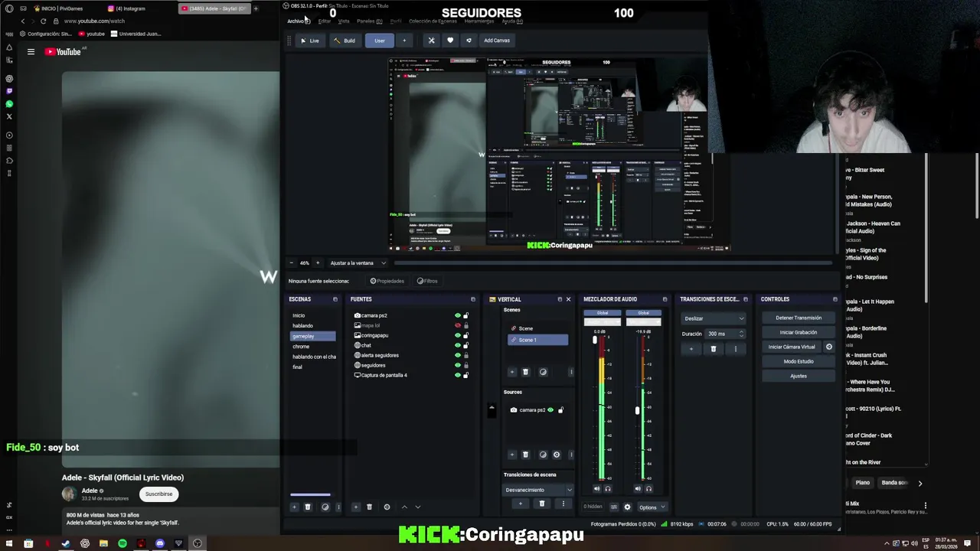Open the Deslizar transition dropdown

tap(714, 318)
